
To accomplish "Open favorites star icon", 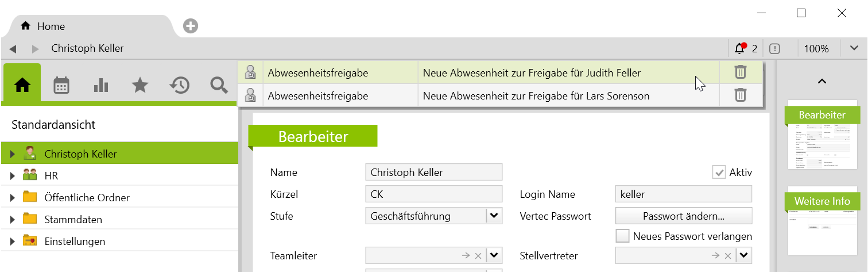I will [x=140, y=86].
